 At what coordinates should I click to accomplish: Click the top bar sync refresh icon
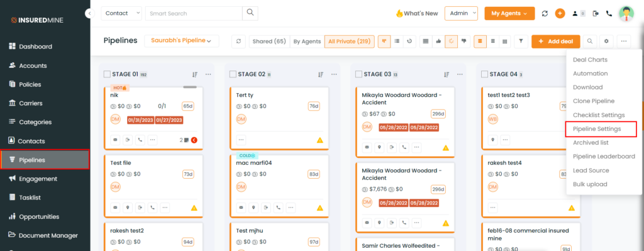tap(545, 14)
